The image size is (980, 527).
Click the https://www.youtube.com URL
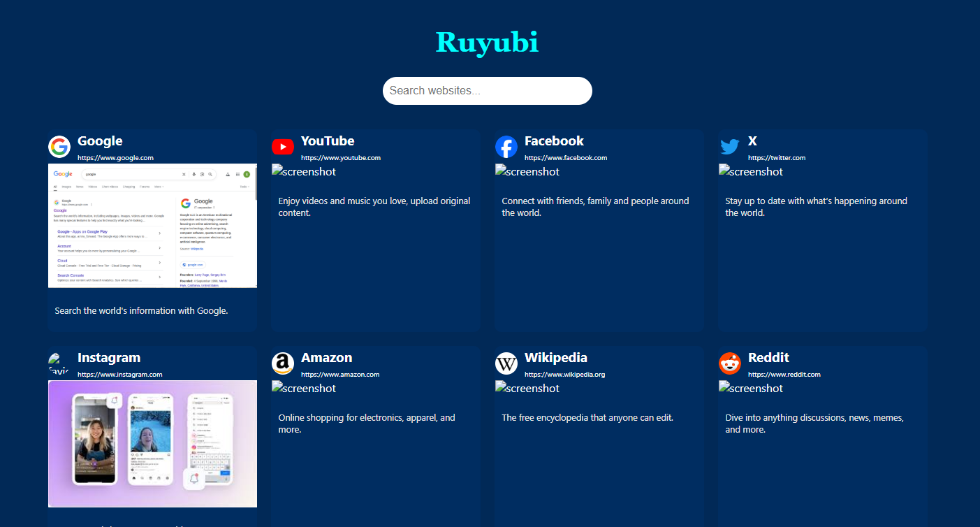point(341,158)
